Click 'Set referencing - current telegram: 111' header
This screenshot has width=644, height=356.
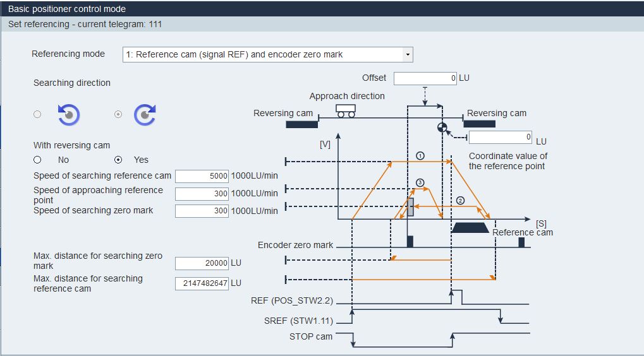[85, 24]
